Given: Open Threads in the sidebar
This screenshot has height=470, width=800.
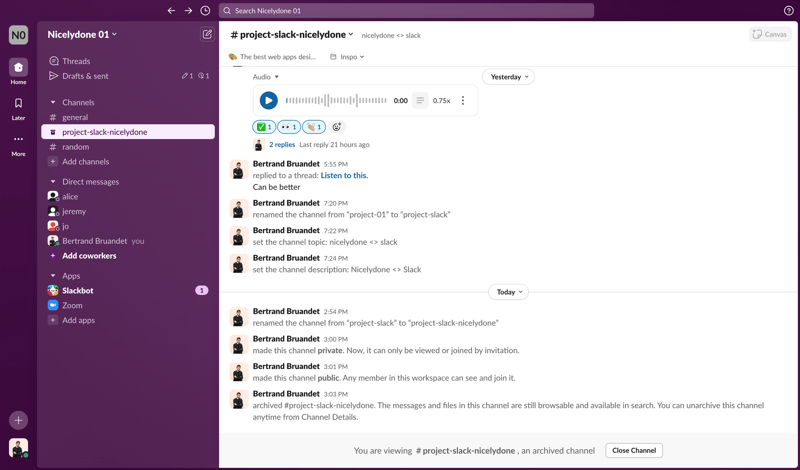Looking at the screenshot, I should coord(128,61).
